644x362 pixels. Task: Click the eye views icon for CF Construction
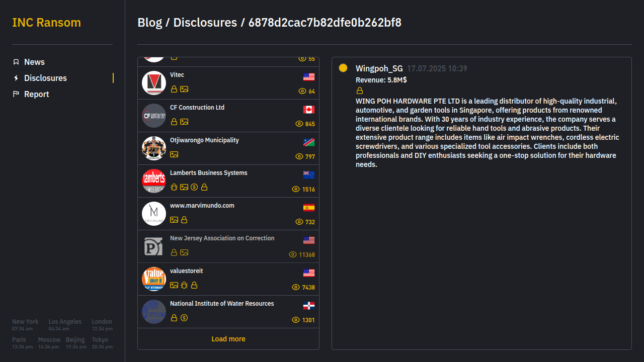[299, 124]
